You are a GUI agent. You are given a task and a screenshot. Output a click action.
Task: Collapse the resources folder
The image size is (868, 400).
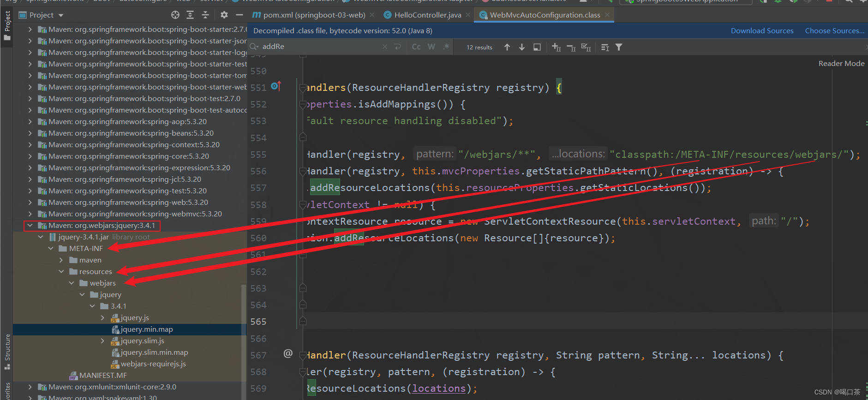[61, 271]
